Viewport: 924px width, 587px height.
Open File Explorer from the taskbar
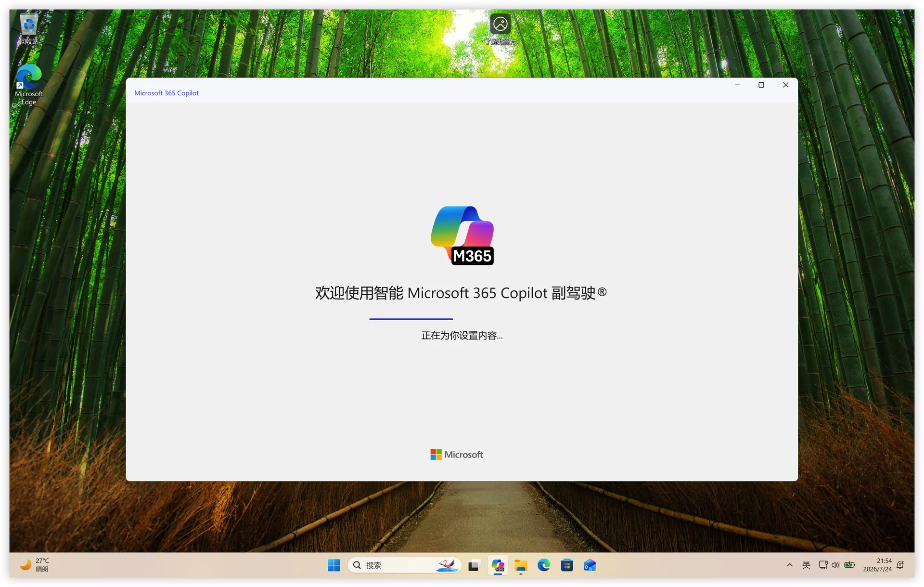(521, 565)
